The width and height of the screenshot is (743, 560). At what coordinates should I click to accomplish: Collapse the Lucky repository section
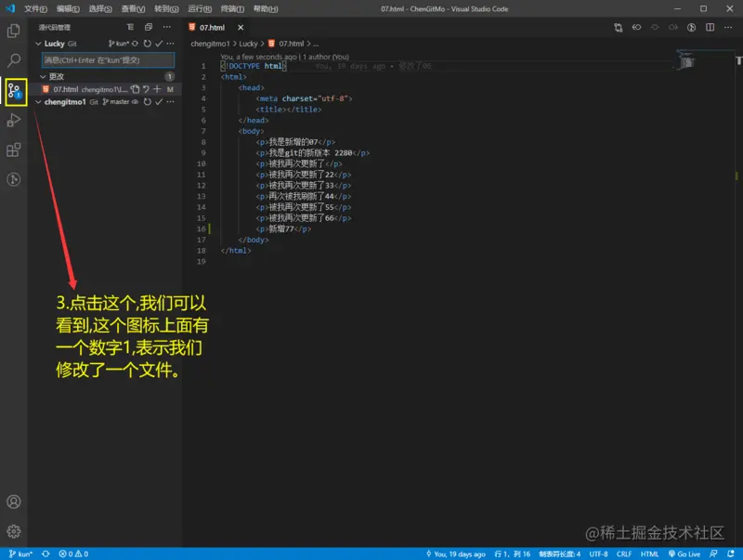point(38,44)
